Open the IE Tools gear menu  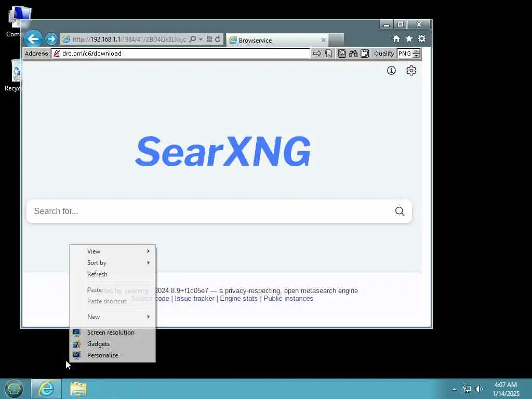pos(422,38)
